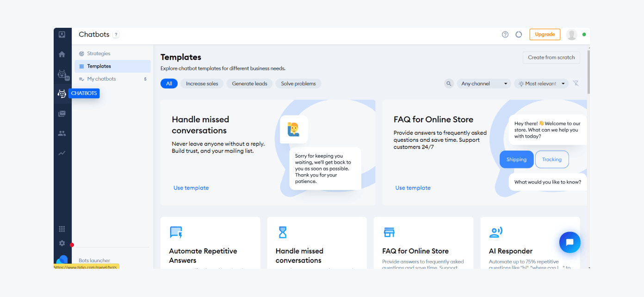
Task: Open the Chatbots section from the sidebar
Action: (62, 93)
